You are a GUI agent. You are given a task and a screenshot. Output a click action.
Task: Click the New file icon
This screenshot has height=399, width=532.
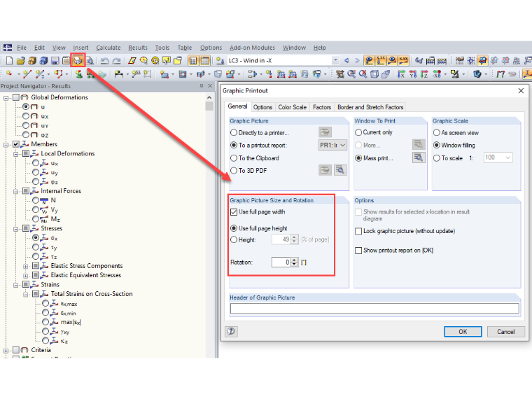(9, 61)
